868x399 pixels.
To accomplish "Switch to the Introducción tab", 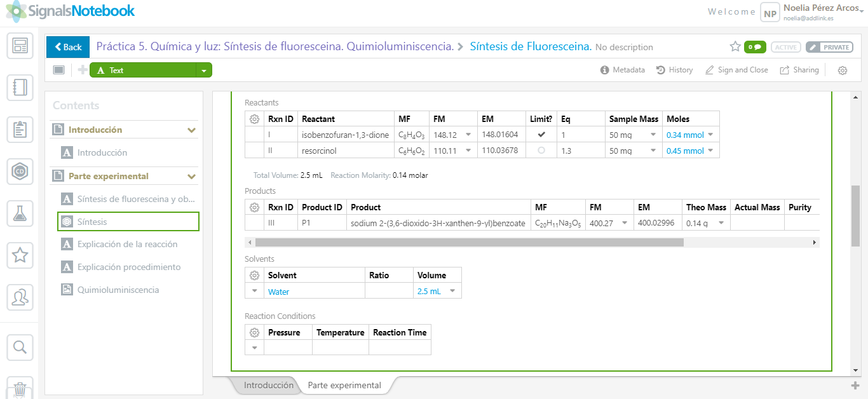I will pyautogui.click(x=268, y=385).
